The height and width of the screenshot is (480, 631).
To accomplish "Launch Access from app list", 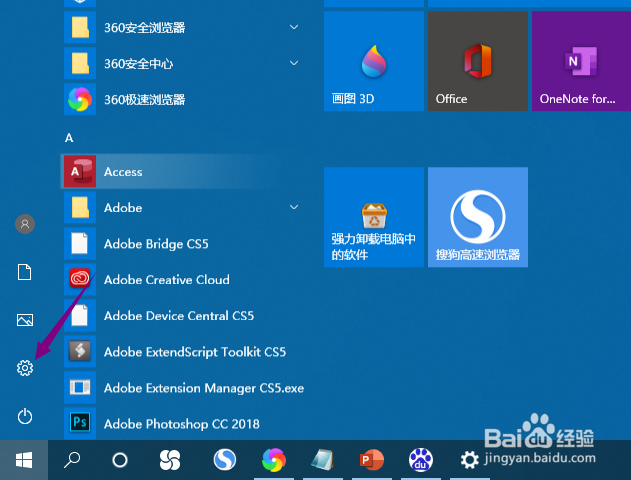I will [x=184, y=171].
